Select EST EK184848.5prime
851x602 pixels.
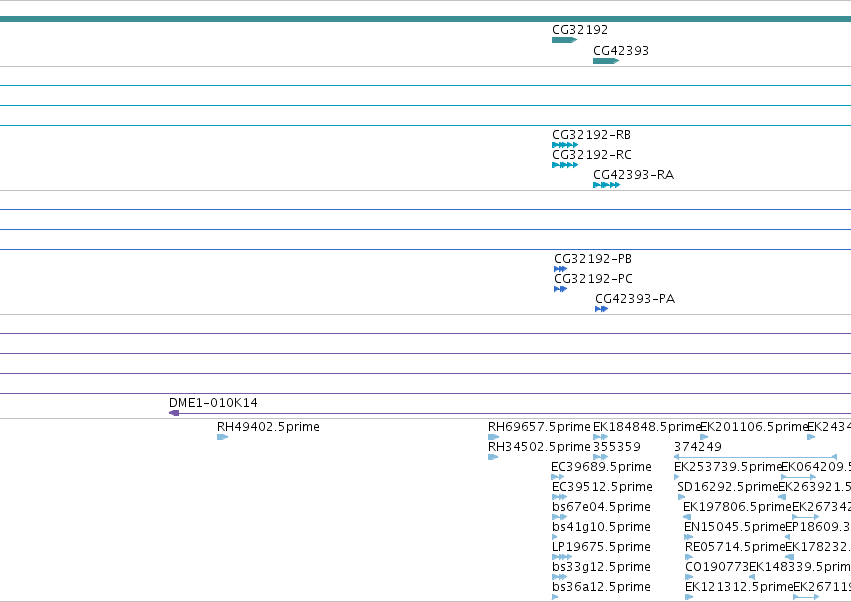(646, 427)
